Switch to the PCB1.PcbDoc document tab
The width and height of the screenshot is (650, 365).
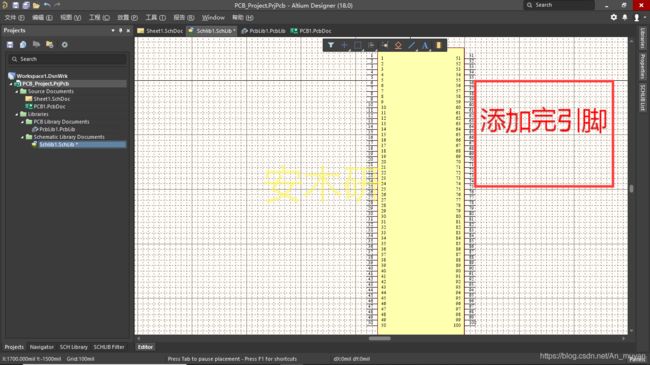[x=311, y=31]
